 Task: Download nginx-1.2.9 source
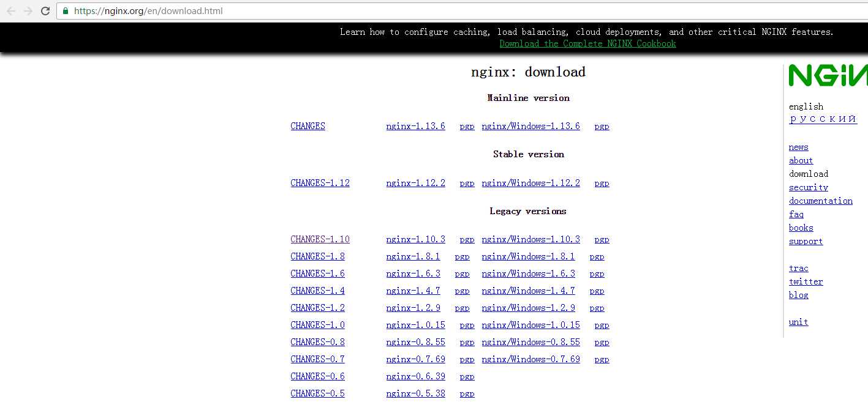tap(413, 308)
